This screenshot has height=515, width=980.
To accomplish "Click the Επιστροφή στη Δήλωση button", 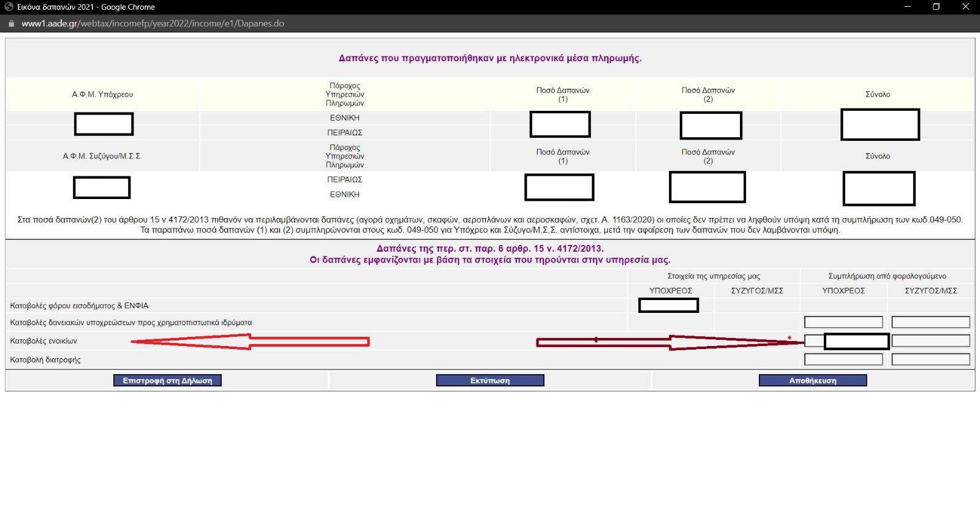I will click(x=167, y=380).
